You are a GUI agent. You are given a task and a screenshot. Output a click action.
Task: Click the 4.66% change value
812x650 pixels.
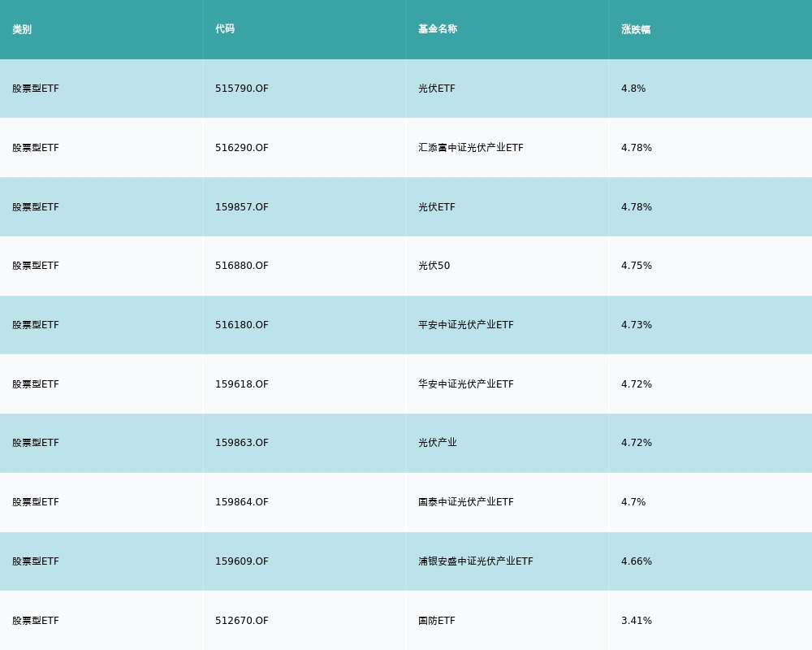637,561
